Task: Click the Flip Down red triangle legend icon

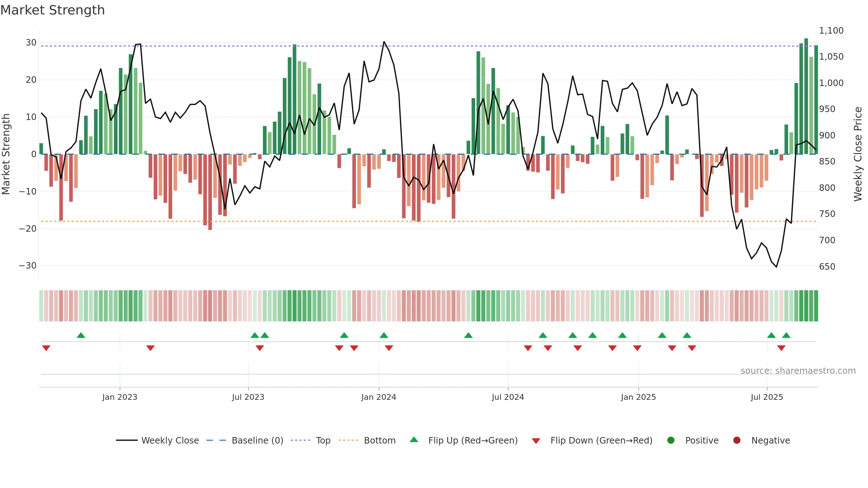Action: click(536, 441)
